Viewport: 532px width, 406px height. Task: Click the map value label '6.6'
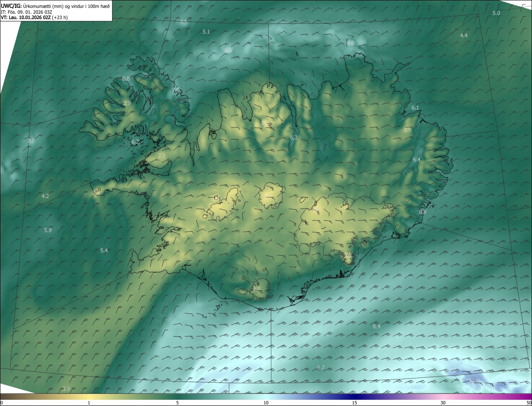click(x=423, y=212)
